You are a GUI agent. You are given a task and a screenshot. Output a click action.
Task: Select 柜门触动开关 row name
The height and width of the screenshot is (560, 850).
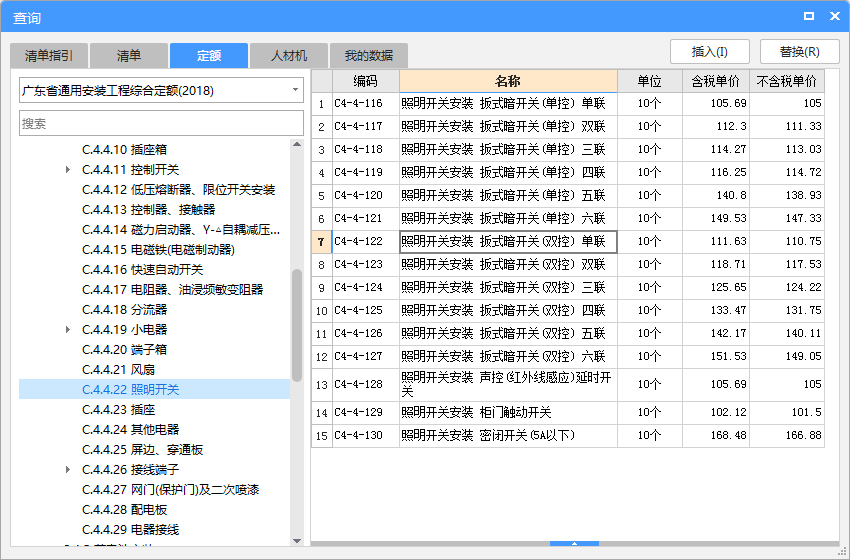click(508, 413)
